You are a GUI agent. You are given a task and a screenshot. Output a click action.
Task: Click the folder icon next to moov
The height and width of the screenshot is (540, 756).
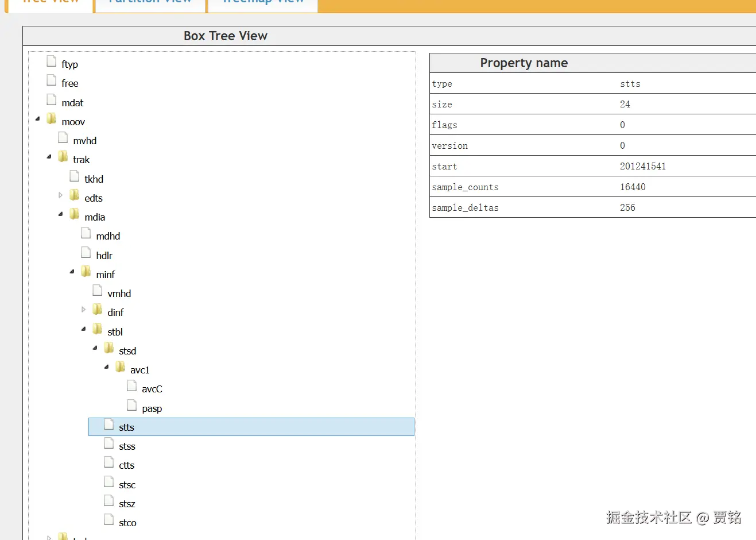coord(52,119)
